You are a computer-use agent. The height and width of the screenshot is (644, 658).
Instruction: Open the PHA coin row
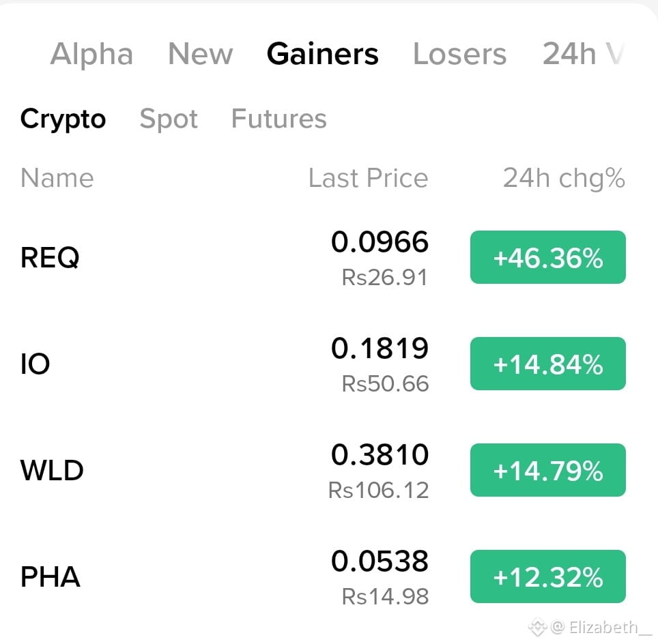click(323, 576)
